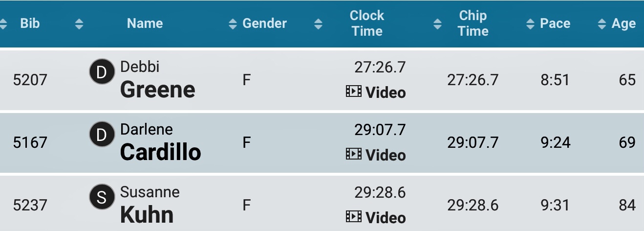Sort by Clock Time column header
Viewport: 644px width, 231px height.
(366, 23)
